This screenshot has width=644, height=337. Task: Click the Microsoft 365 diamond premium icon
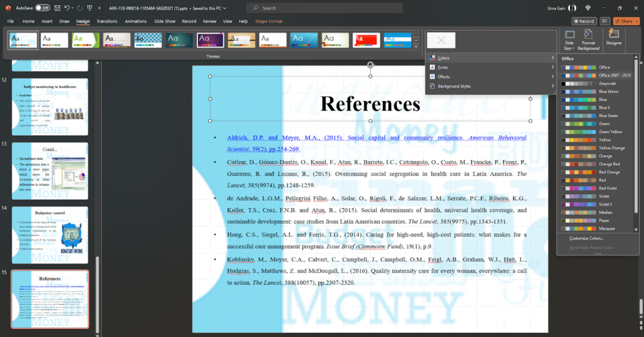point(587,8)
